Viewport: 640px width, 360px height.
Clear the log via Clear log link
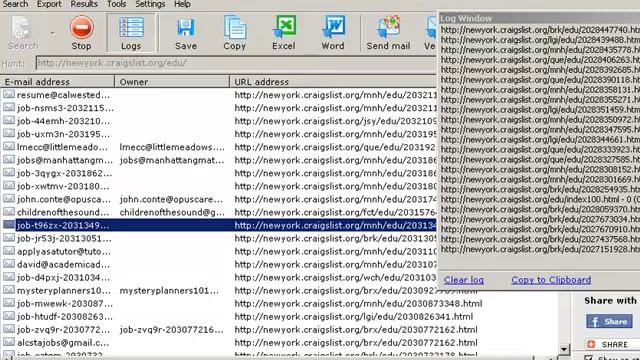coord(464,280)
